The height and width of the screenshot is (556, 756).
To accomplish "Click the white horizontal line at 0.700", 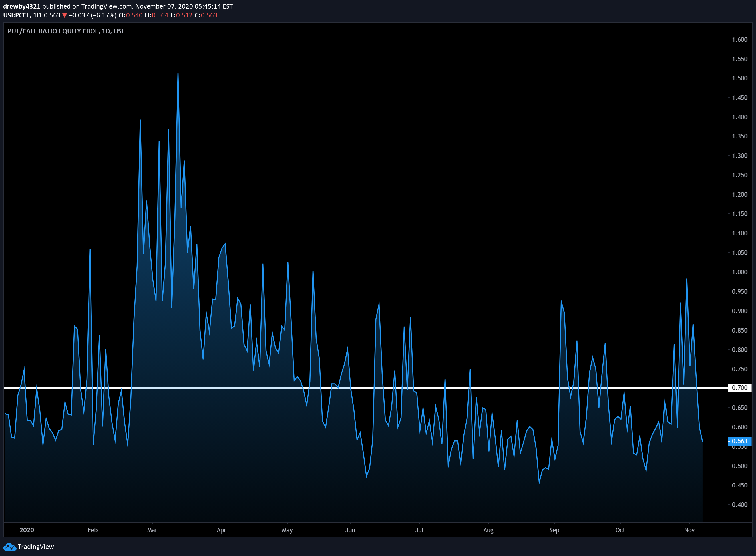I will click(x=365, y=388).
